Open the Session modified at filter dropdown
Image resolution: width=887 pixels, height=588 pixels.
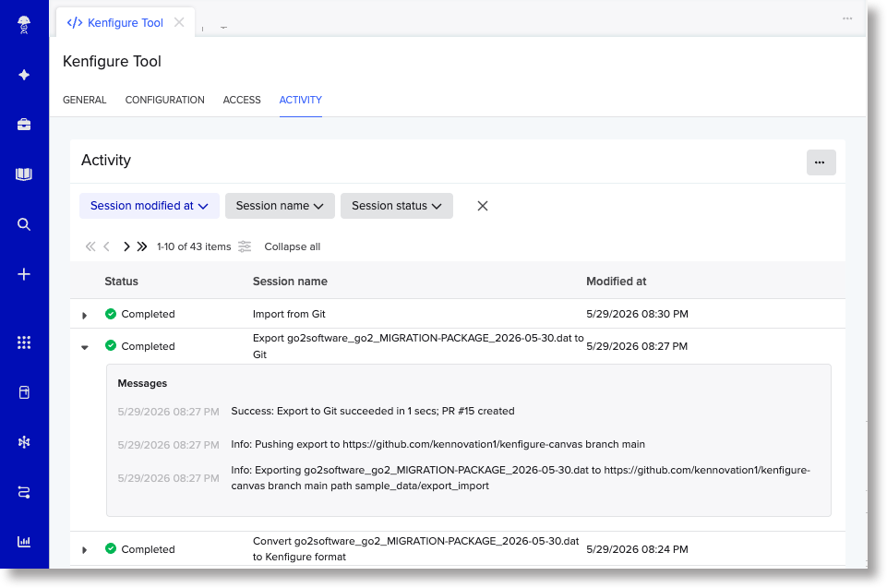coord(150,206)
